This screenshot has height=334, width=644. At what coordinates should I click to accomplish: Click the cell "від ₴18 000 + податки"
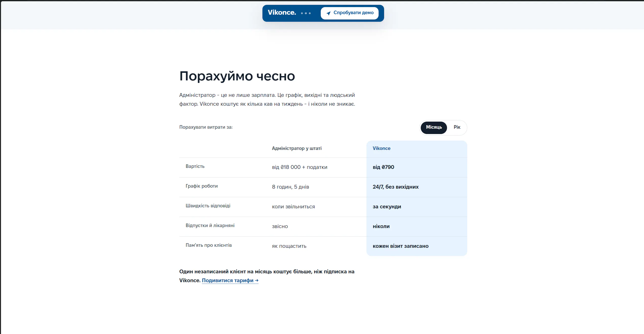pos(300,167)
